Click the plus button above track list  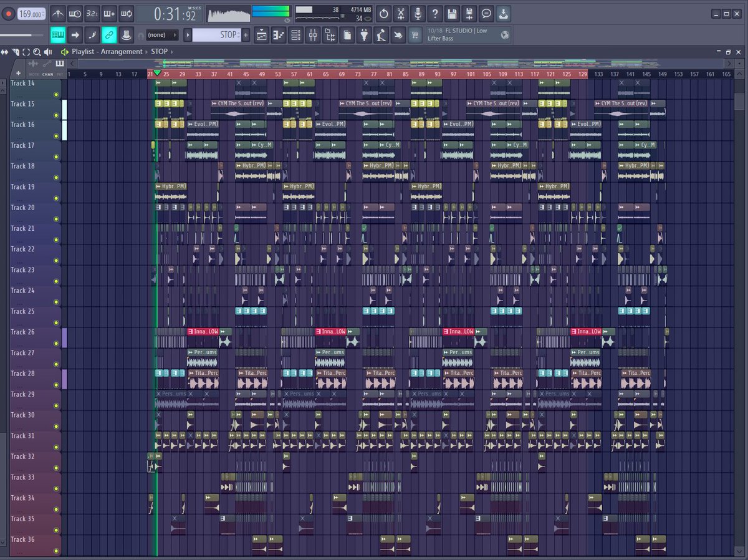[x=18, y=73]
